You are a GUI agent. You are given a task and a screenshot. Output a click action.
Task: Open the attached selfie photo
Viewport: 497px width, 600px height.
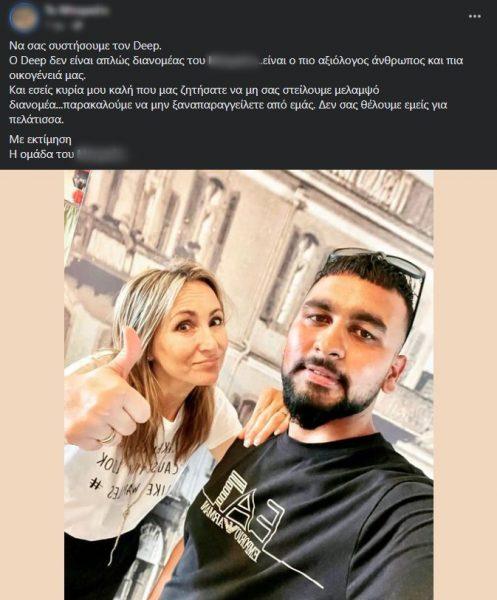249,385
